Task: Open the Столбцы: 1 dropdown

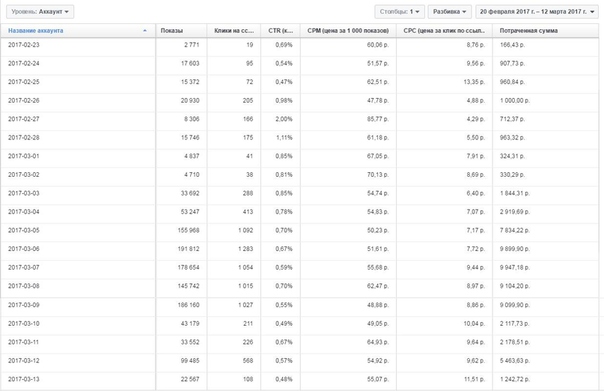Action: click(x=399, y=12)
